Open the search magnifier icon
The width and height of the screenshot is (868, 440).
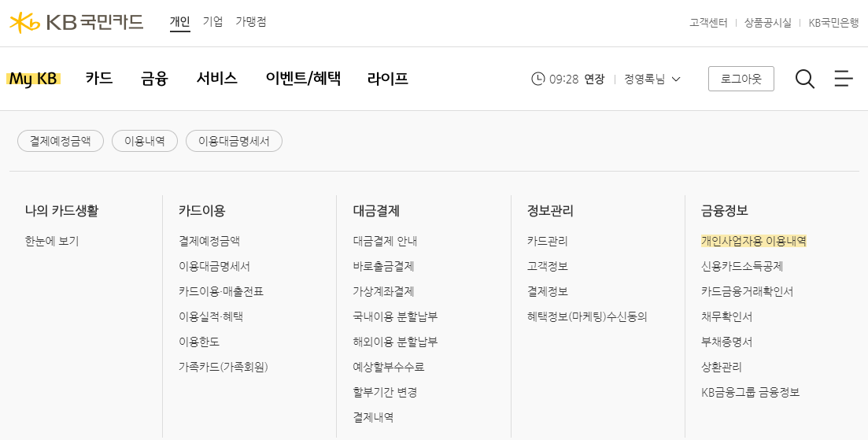tap(805, 79)
